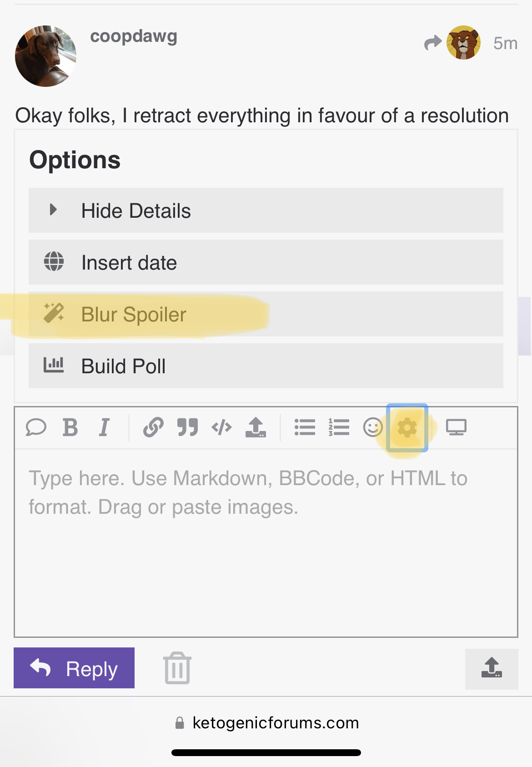Insert a blockquote with quote icon
The width and height of the screenshot is (532, 767).
coord(187,427)
